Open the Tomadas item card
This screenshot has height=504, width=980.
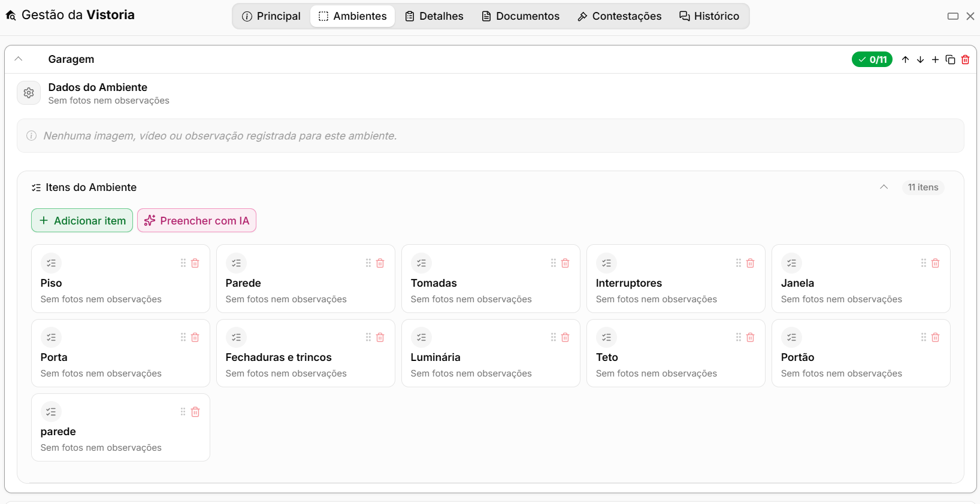point(491,278)
